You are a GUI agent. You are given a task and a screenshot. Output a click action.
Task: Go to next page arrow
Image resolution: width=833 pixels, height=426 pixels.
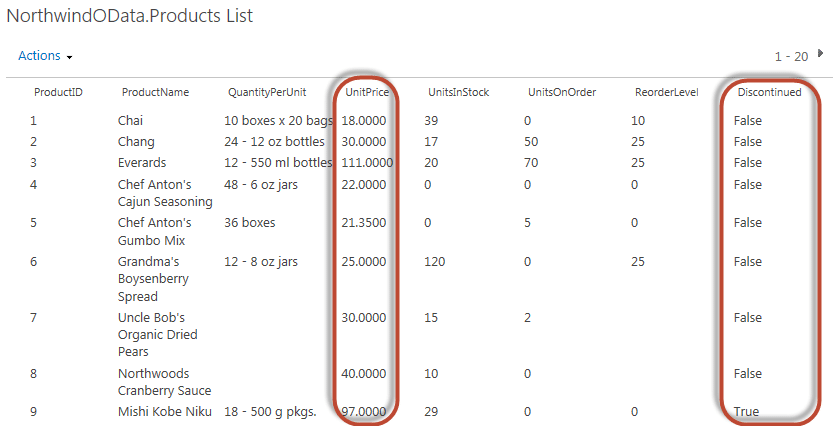(x=820, y=53)
